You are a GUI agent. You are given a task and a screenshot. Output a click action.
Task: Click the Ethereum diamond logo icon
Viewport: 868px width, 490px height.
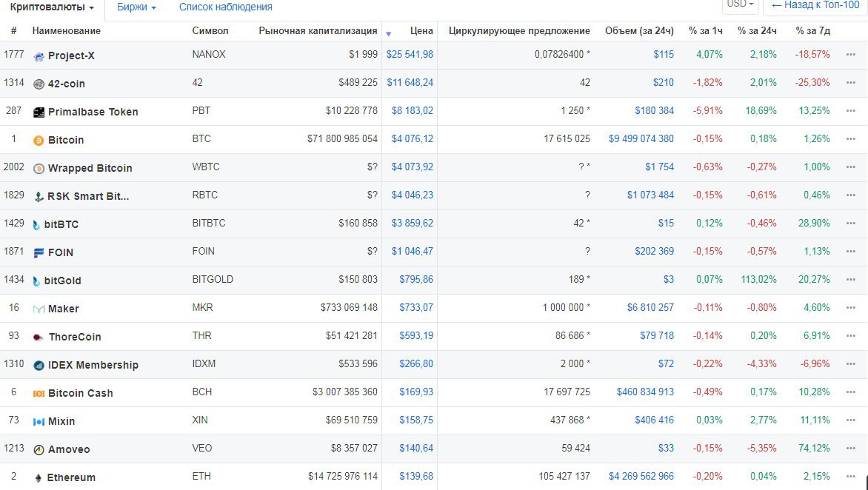click(x=39, y=478)
